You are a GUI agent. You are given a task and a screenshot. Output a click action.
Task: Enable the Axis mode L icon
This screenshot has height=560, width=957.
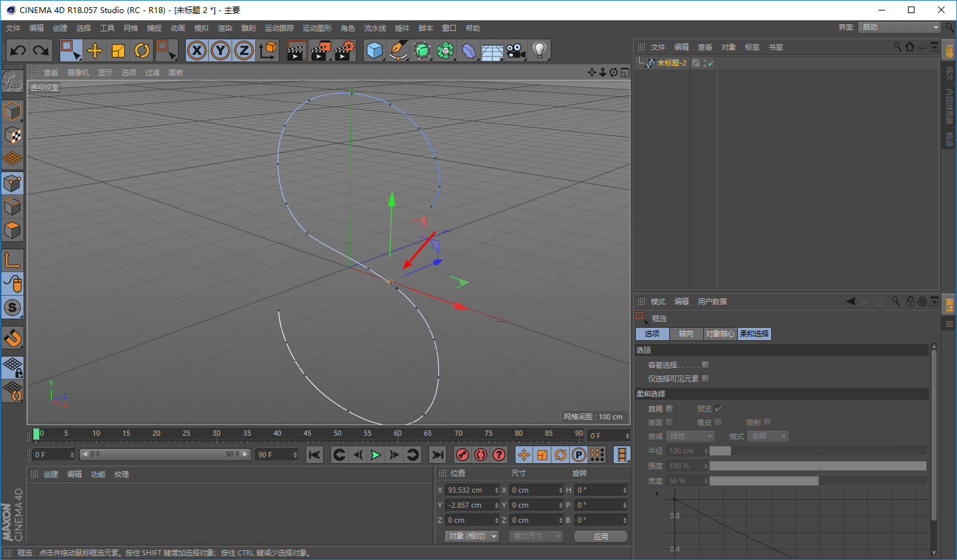(x=12, y=260)
